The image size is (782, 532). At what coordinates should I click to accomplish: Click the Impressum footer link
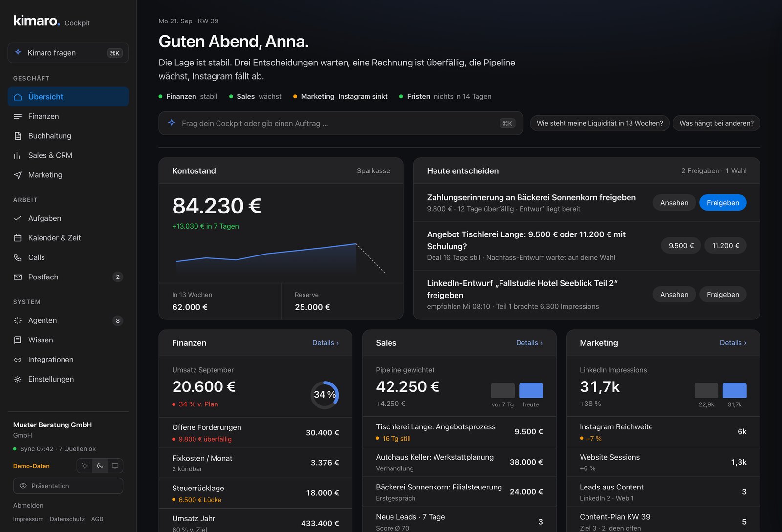click(x=28, y=519)
